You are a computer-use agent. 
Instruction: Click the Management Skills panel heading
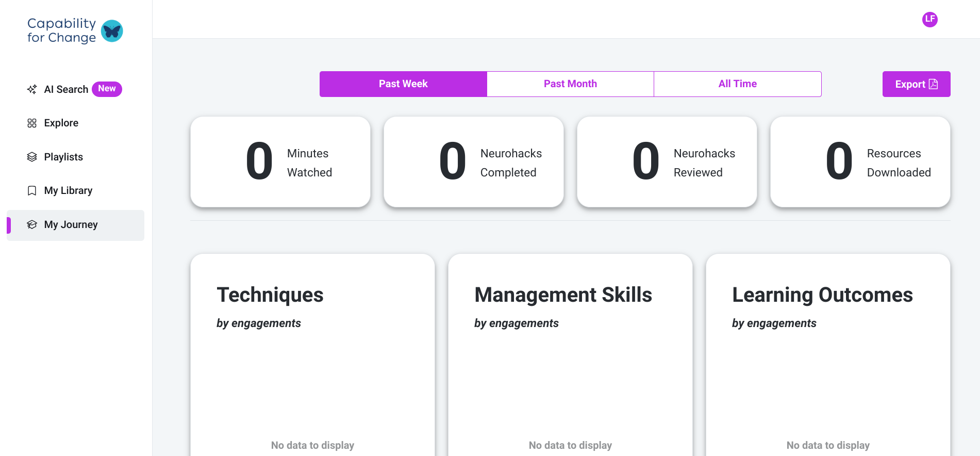[x=563, y=295]
